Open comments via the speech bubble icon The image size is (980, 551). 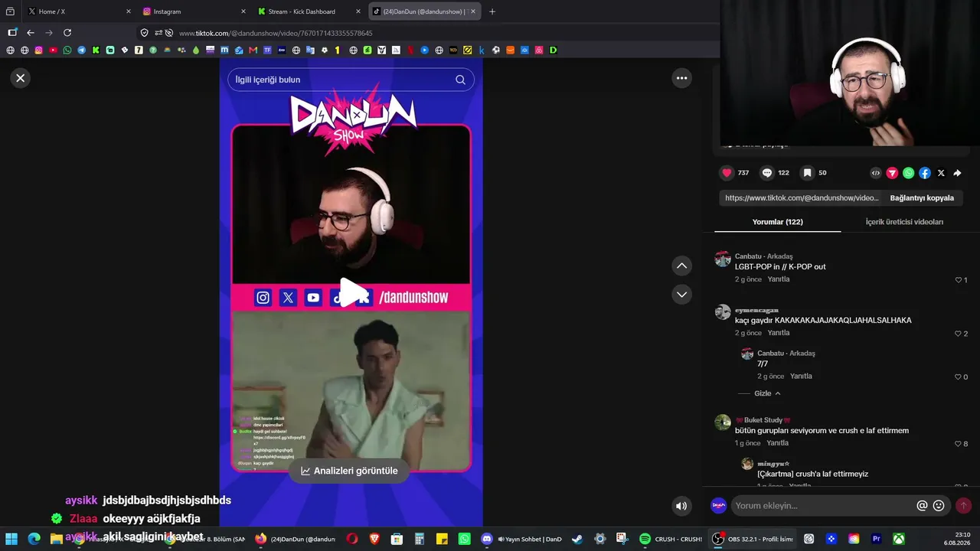pos(767,173)
